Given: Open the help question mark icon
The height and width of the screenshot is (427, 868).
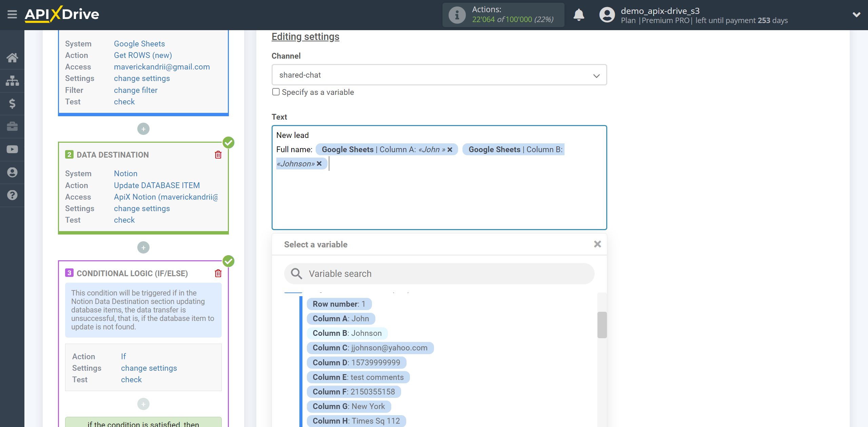Looking at the screenshot, I should (12, 195).
